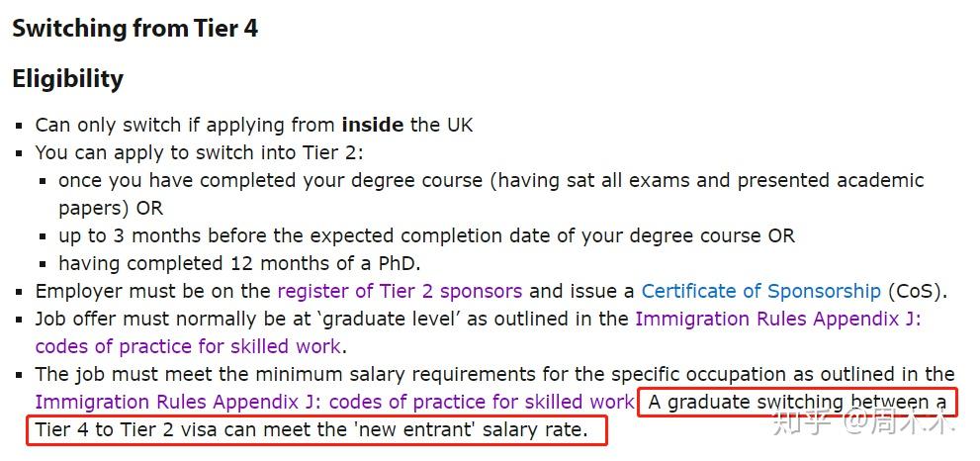Click the "Job offer must normally be" text

[168, 320]
